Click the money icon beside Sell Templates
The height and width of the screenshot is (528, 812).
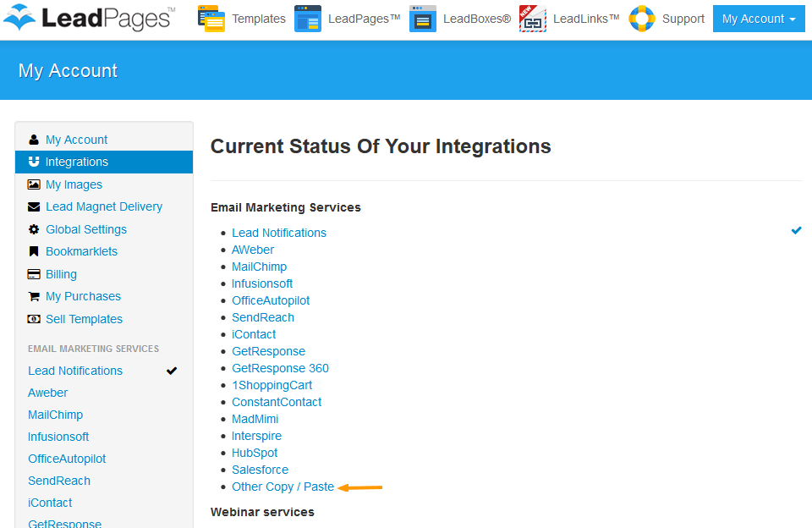click(34, 319)
